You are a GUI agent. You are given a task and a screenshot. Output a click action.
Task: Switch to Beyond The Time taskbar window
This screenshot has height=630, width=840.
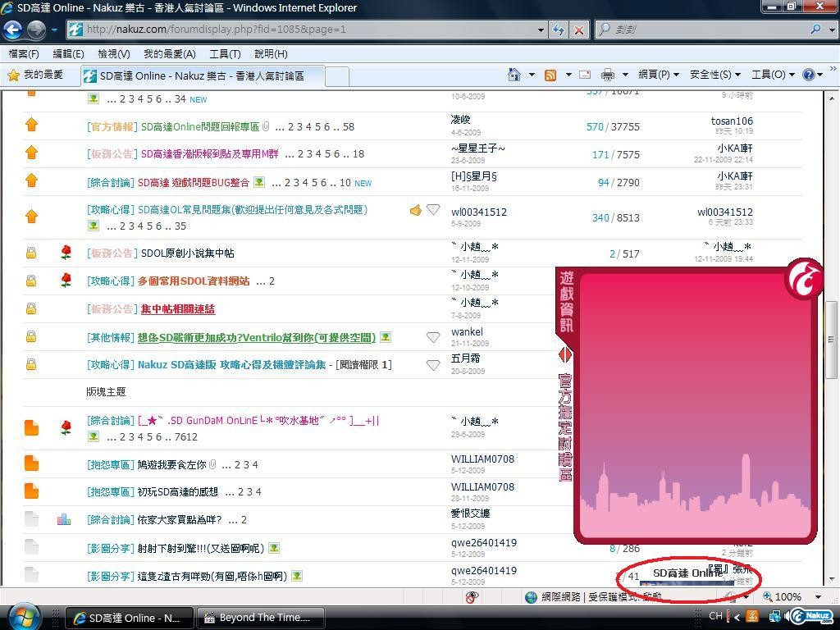pyautogui.click(x=261, y=618)
